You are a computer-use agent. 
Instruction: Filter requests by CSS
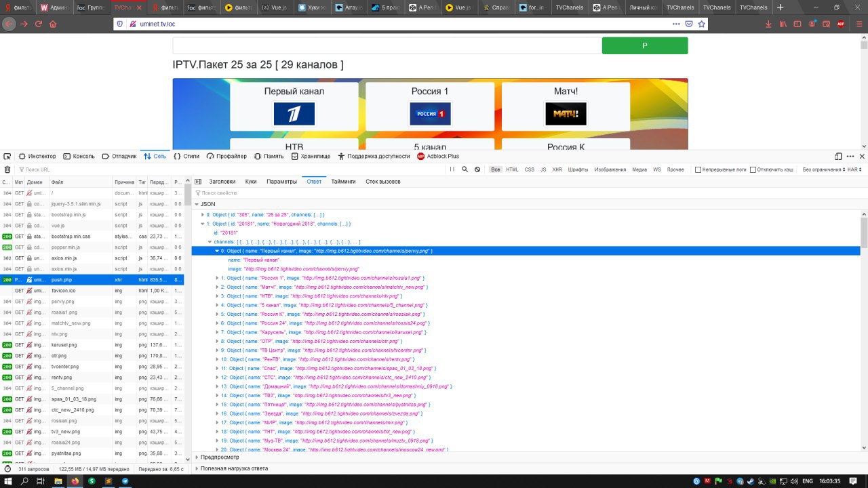pos(530,169)
